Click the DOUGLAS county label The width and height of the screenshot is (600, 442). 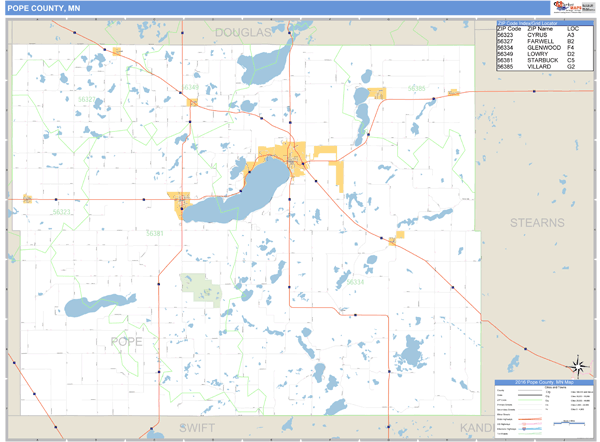pyautogui.click(x=242, y=33)
